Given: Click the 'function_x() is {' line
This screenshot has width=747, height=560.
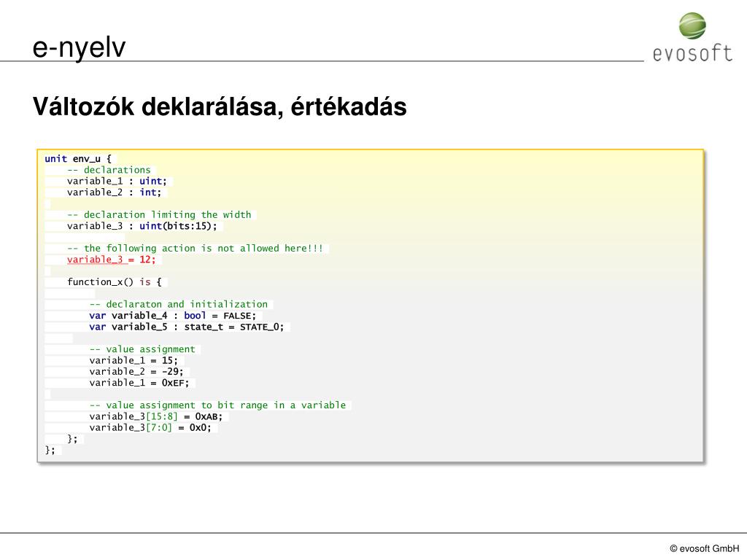Looking at the screenshot, I should tap(115, 282).
